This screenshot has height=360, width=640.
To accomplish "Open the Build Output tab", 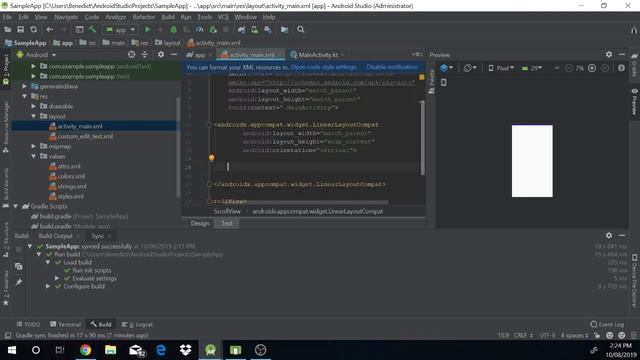I will tap(56, 236).
